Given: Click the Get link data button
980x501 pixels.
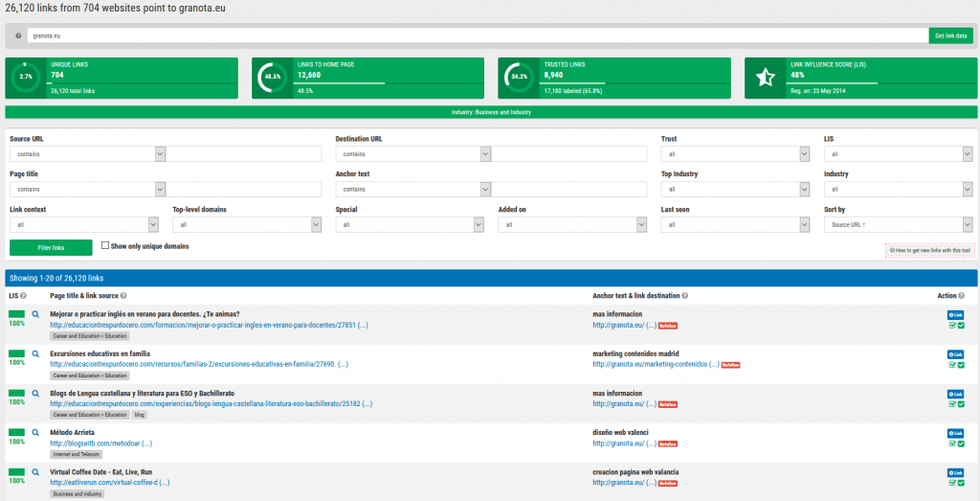Looking at the screenshot, I should (950, 35).
